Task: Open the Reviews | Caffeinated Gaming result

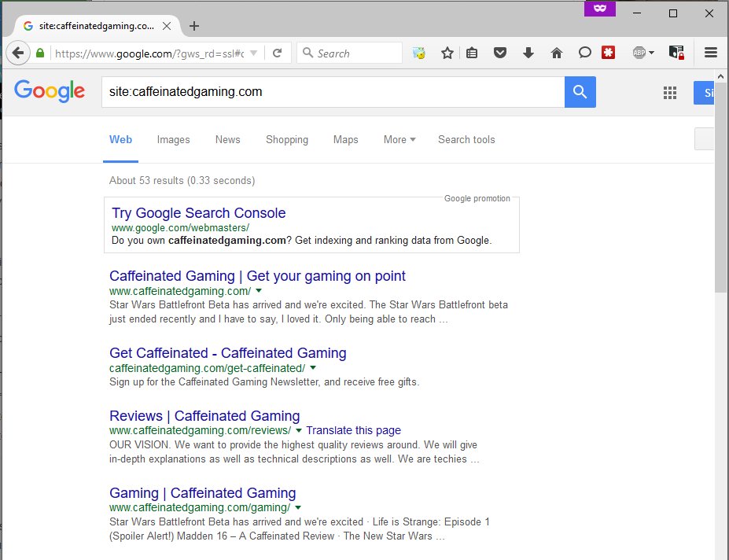Action: [204, 416]
